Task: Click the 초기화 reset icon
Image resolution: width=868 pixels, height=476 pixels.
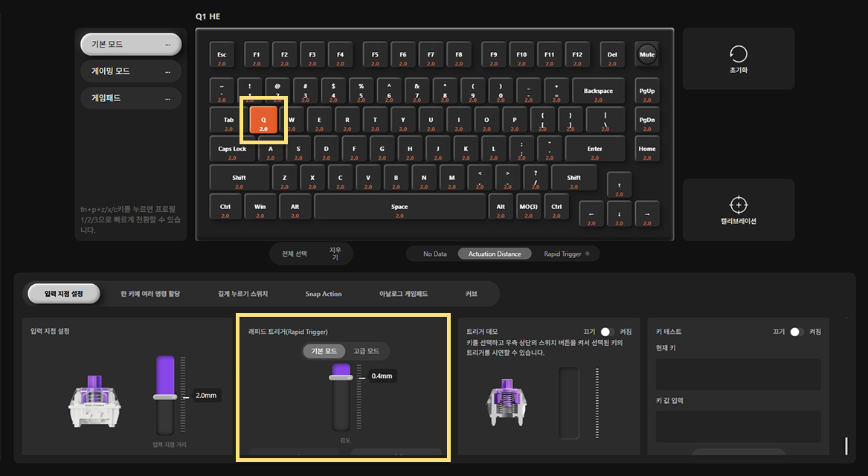Action: [739, 54]
